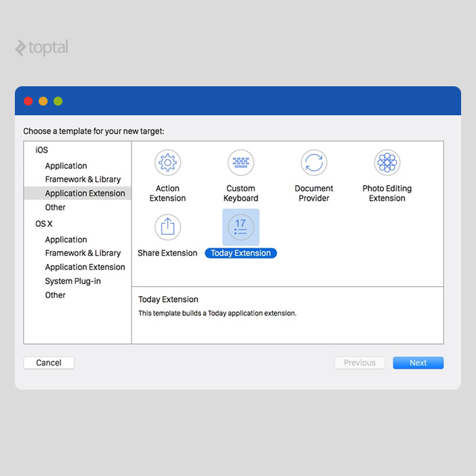Viewport: 476px width, 476px height.
Task: Open the System Plug-in category
Action: point(73,281)
